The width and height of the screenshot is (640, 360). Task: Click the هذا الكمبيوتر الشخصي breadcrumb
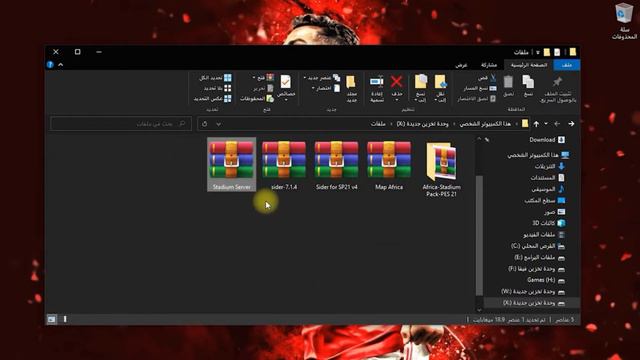click(485, 124)
